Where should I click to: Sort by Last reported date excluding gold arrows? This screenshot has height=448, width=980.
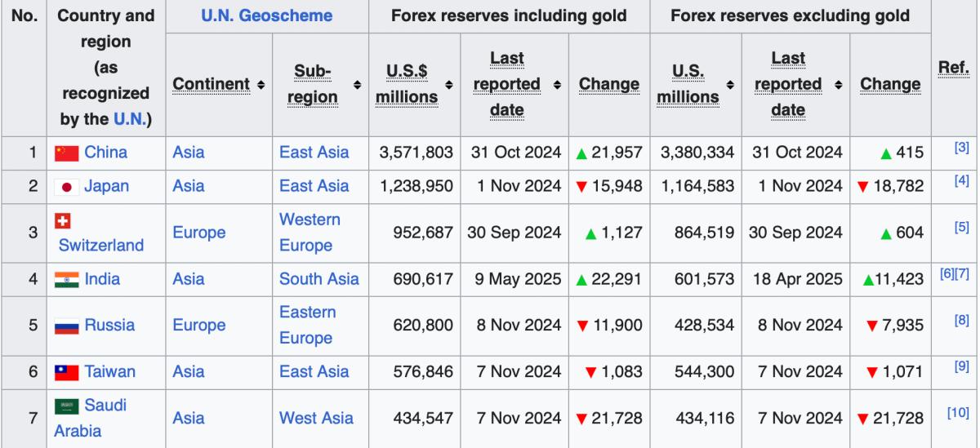click(838, 85)
